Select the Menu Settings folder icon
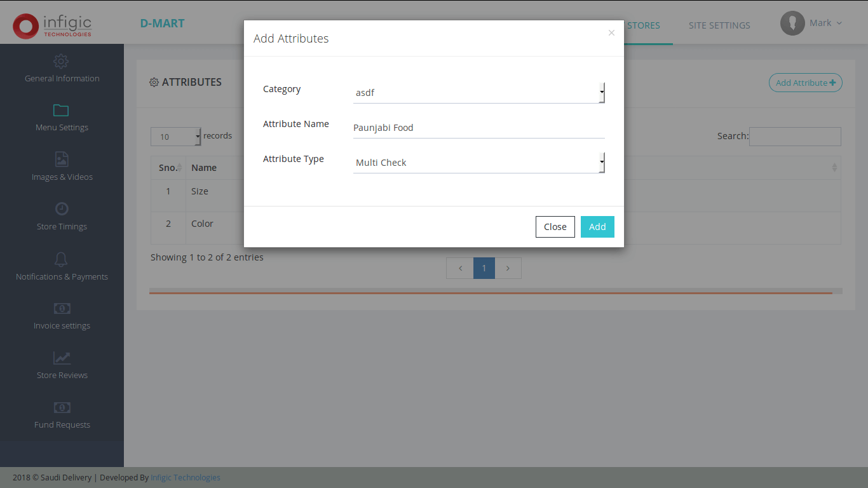Screen dimensions: 868x488 61,111
